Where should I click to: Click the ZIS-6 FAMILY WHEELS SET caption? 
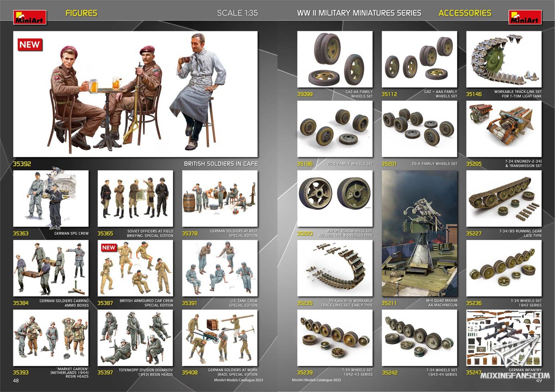[x=434, y=164]
